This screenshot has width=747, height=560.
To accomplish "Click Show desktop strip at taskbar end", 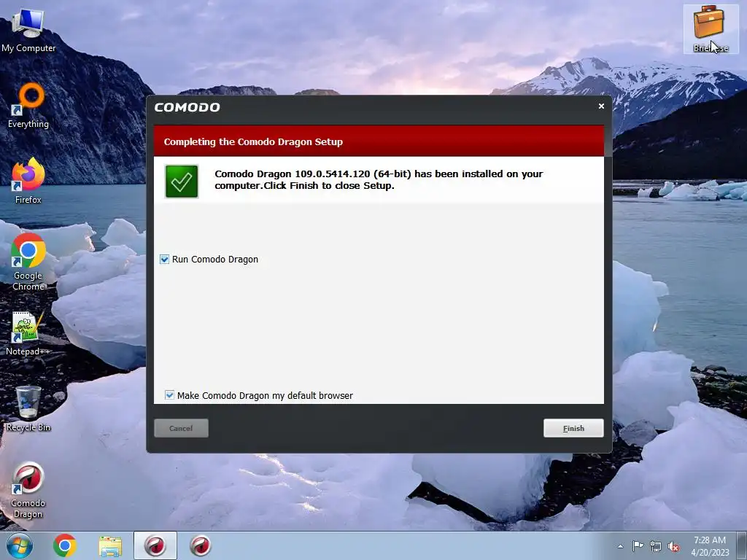I will (743, 545).
